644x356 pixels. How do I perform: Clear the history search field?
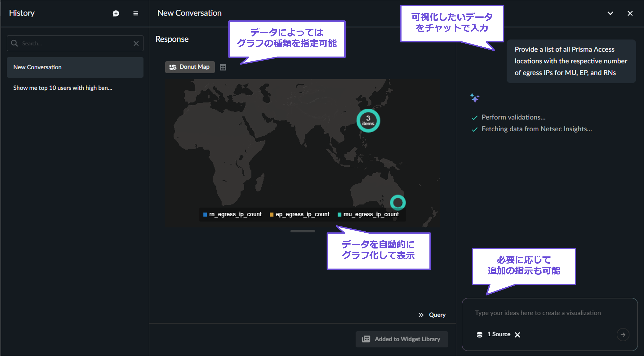136,43
